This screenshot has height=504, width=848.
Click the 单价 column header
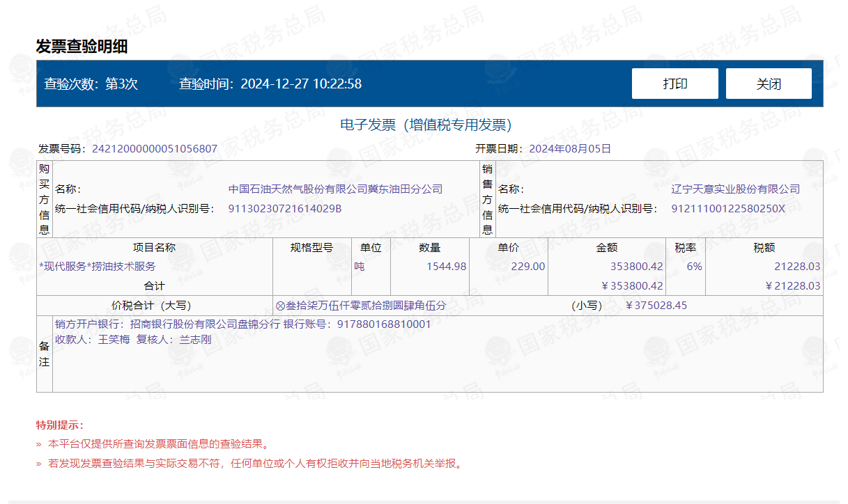point(508,247)
